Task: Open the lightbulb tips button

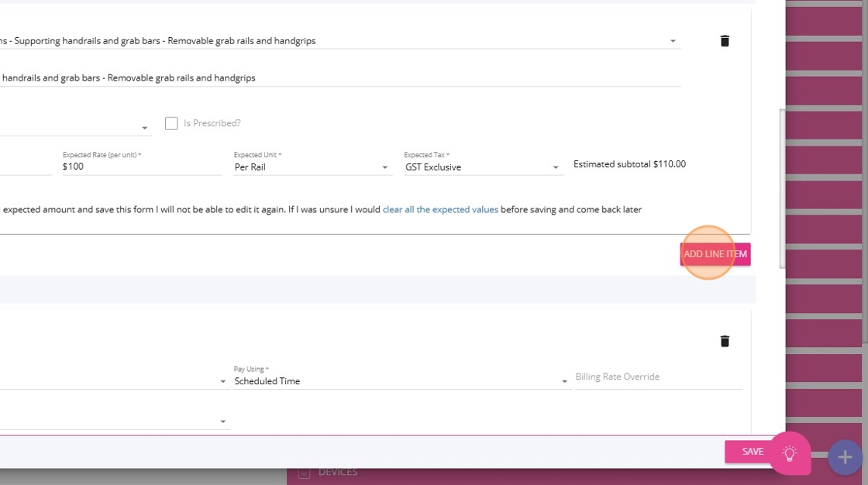Action: 790,453
